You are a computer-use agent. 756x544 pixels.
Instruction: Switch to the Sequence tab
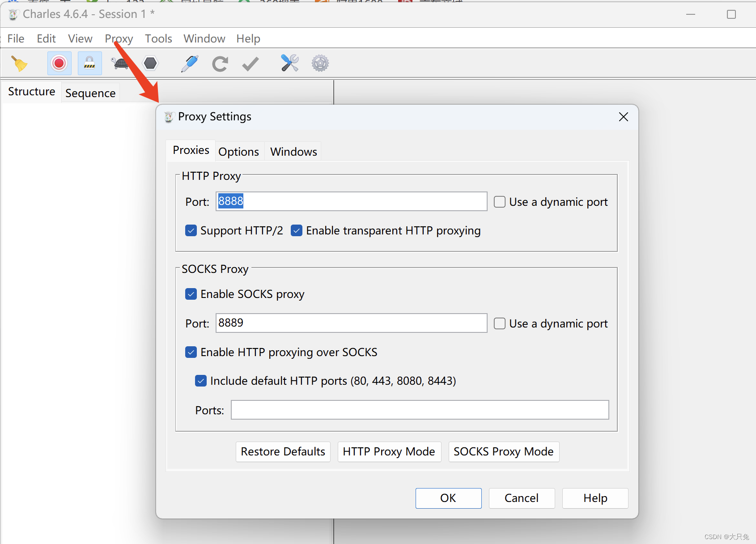90,93
